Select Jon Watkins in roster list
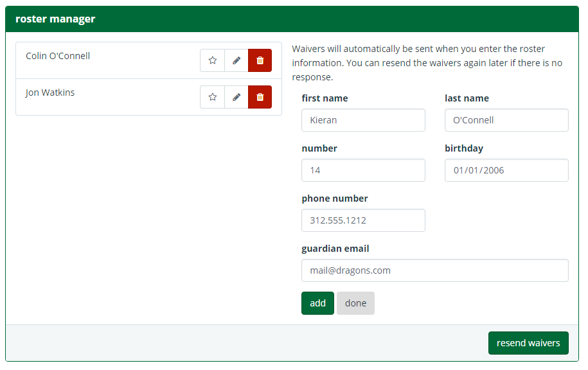This screenshot has width=588, height=370. [50, 92]
